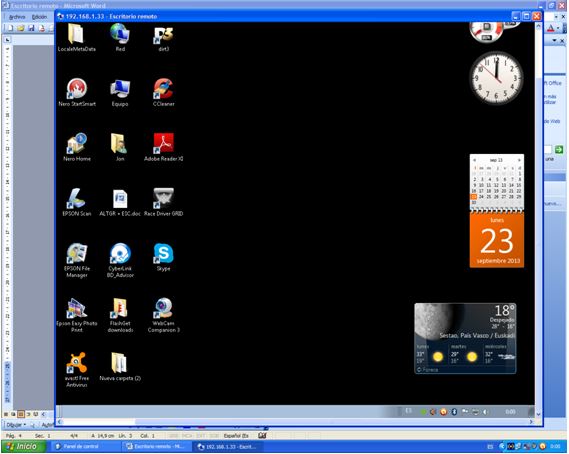Open the Word task pane dropdown arrow
The width and height of the screenshot is (569, 454).
click(x=555, y=41)
